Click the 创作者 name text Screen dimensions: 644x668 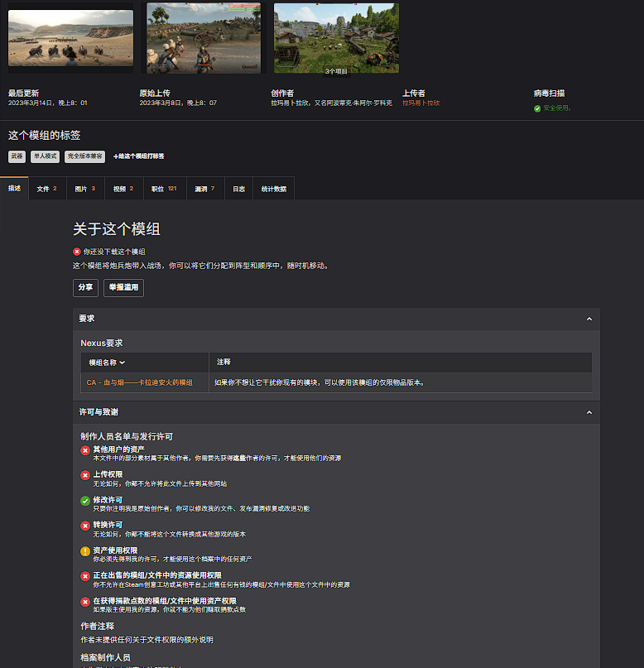[331, 103]
